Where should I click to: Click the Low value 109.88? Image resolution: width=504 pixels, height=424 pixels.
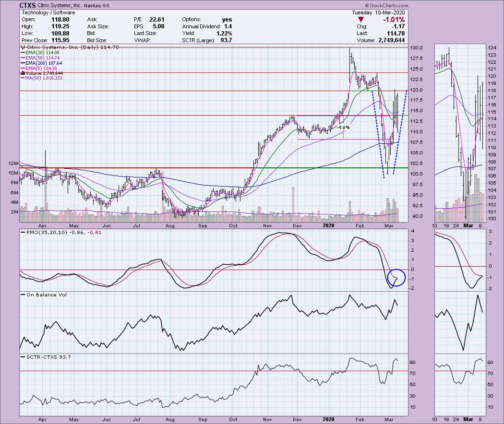(60, 34)
